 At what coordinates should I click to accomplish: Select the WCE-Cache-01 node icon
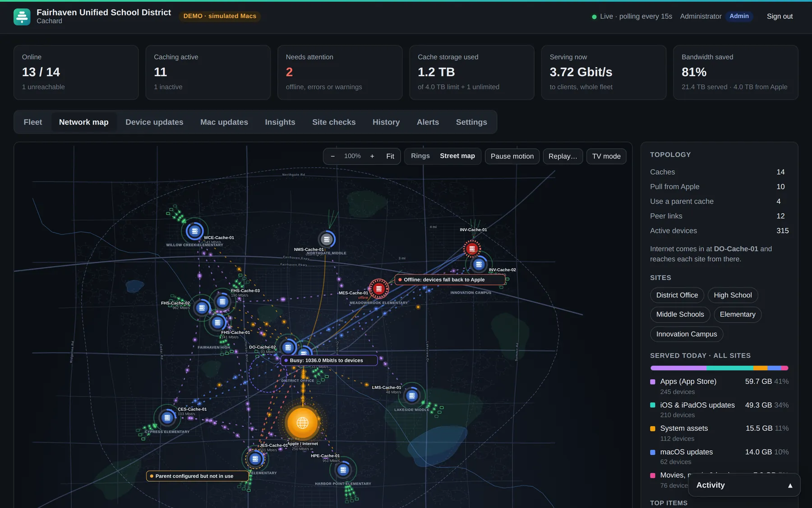(x=194, y=231)
